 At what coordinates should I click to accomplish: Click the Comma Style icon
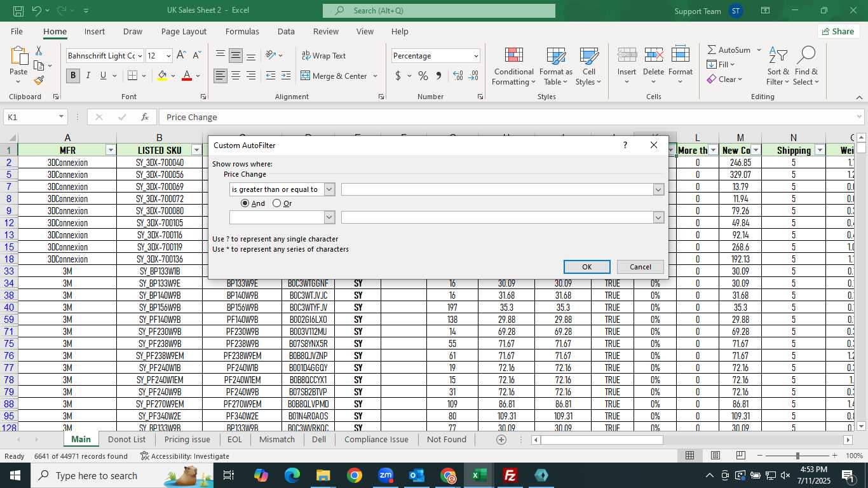click(438, 76)
